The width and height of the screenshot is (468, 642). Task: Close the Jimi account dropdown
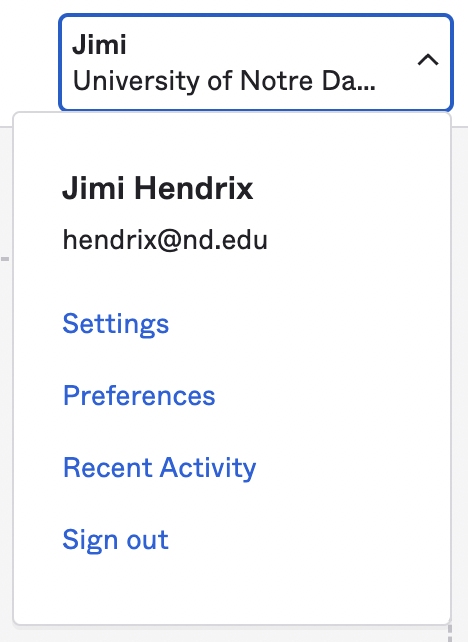click(256, 62)
